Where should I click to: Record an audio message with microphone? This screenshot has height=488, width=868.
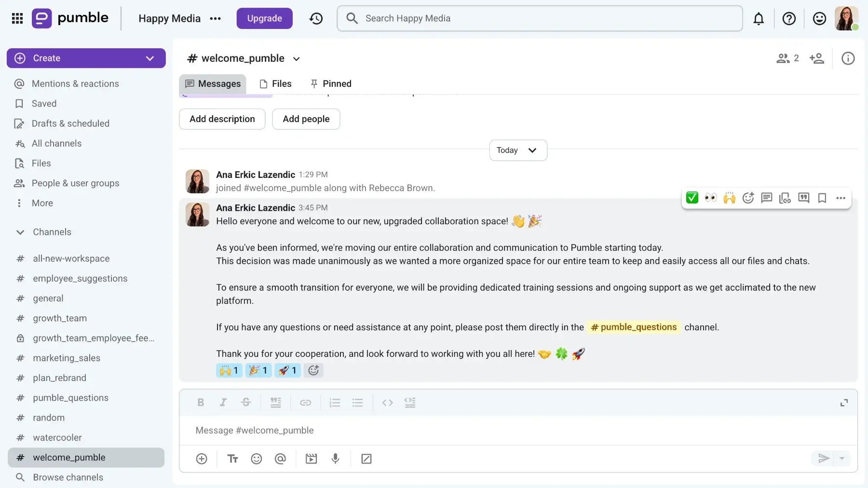(335, 459)
